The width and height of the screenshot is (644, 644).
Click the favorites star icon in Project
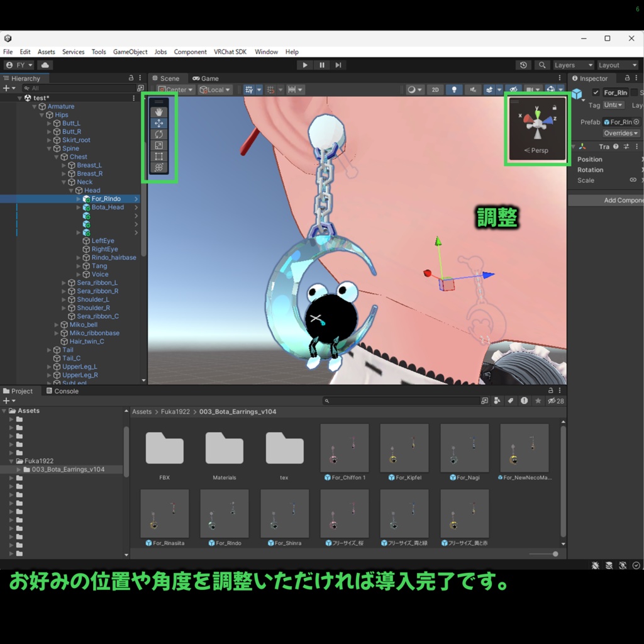538,401
